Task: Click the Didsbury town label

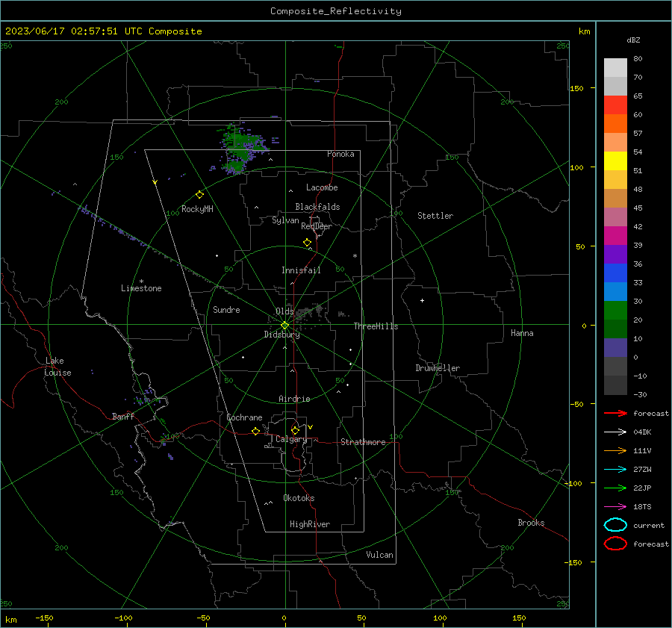Action: click(x=281, y=335)
